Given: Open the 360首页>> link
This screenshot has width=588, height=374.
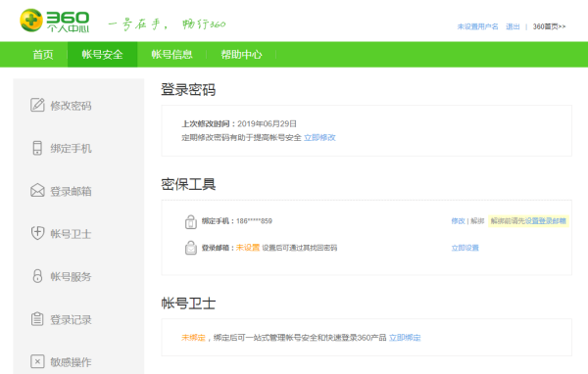Looking at the screenshot, I should coord(549,26).
